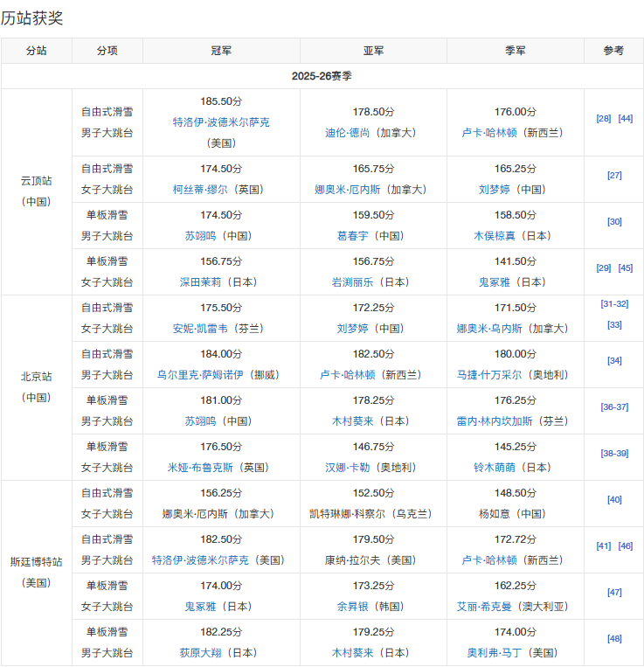
Task: Open 卢卡·哈林顿 link with 182.50分 runner-up score
Action: [347, 375]
